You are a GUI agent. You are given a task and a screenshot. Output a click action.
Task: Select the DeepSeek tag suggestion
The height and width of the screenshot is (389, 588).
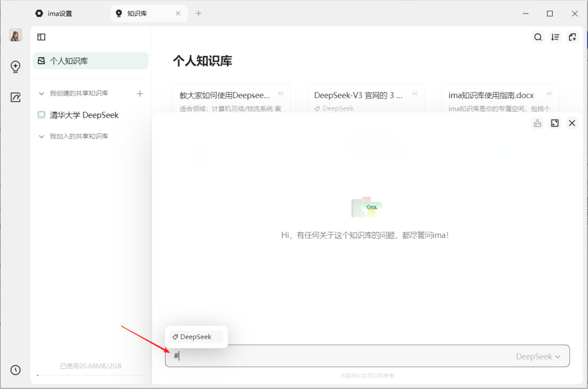(196, 337)
